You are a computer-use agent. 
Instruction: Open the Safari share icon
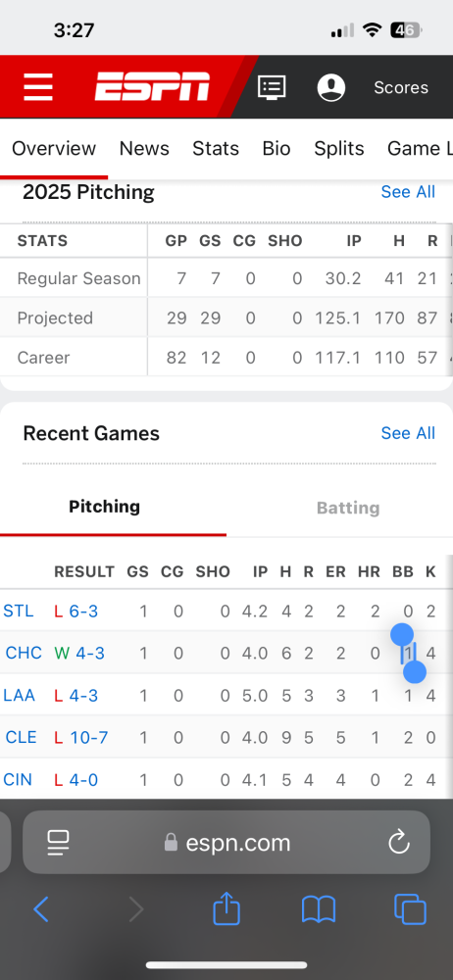pyautogui.click(x=226, y=907)
